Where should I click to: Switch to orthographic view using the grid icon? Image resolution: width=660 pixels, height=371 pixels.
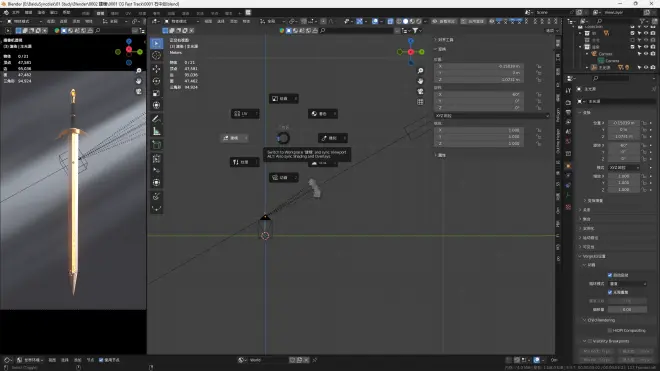420,102
